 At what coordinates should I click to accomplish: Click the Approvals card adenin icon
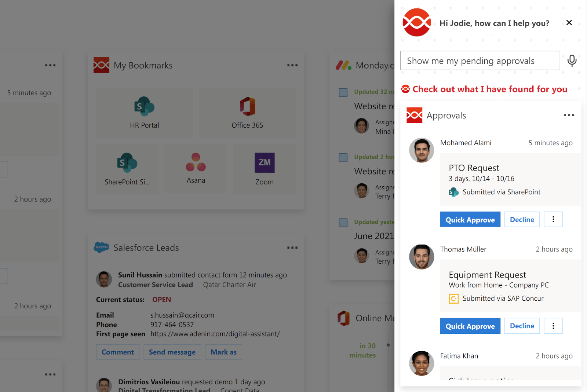tap(414, 115)
